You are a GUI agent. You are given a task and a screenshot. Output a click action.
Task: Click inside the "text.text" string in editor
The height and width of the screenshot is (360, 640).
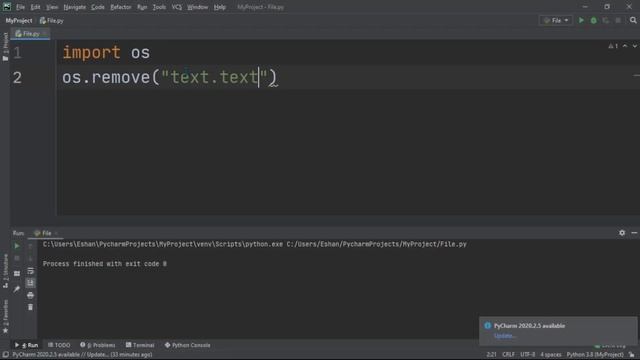[x=214, y=77]
